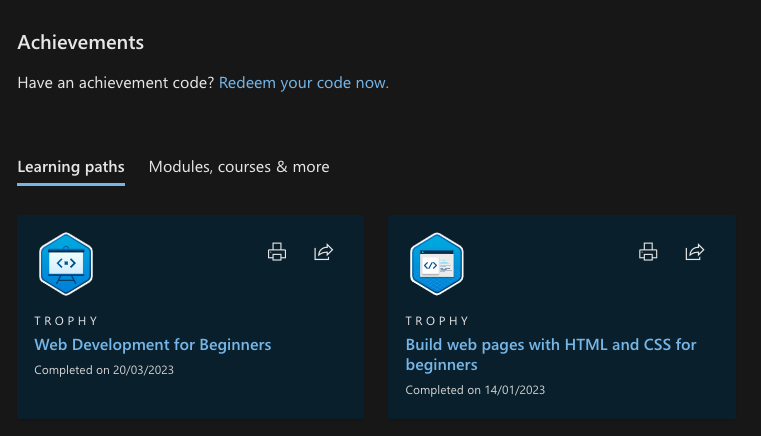Viewport: 761px width, 436px height.
Task: Open the Modules, courses & more tab
Action: coord(239,166)
